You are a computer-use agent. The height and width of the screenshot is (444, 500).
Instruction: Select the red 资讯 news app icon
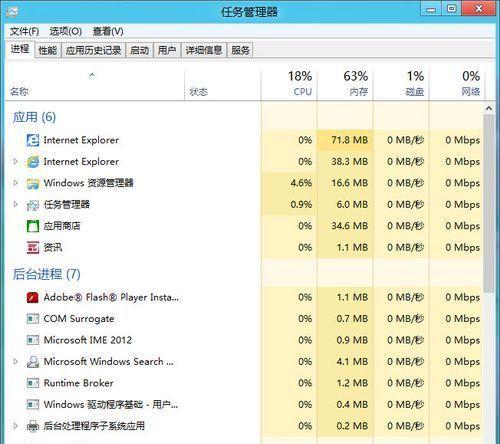click(x=33, y=247)
